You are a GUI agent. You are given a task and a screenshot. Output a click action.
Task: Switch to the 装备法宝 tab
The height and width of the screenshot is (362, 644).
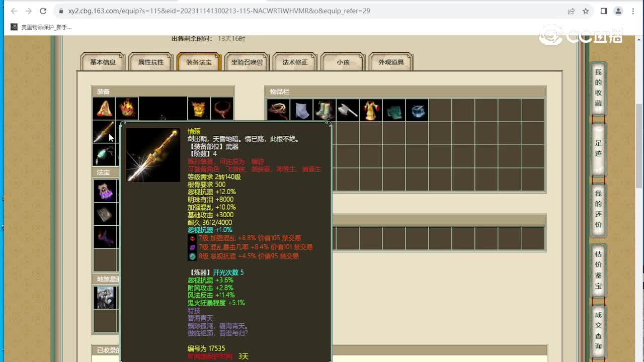(x=199, y=62)
